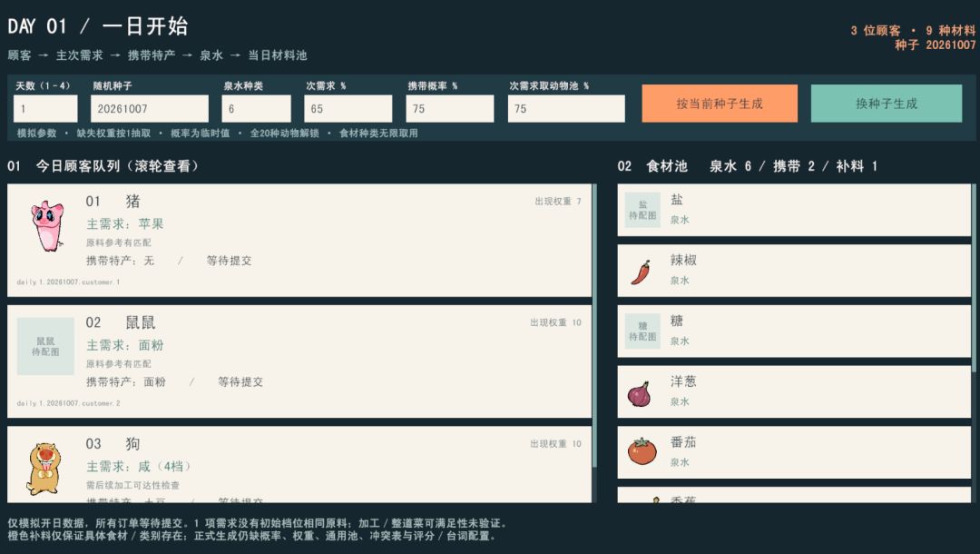Click 携带特产：无 text
980x554 pixels.
[x=120, y=261]
